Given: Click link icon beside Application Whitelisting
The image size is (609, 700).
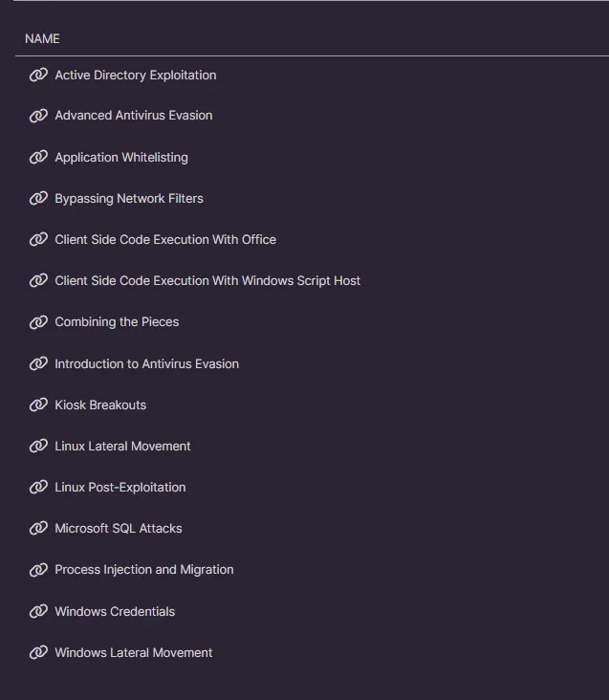Looking at the screenshot, I should (38, 157).
